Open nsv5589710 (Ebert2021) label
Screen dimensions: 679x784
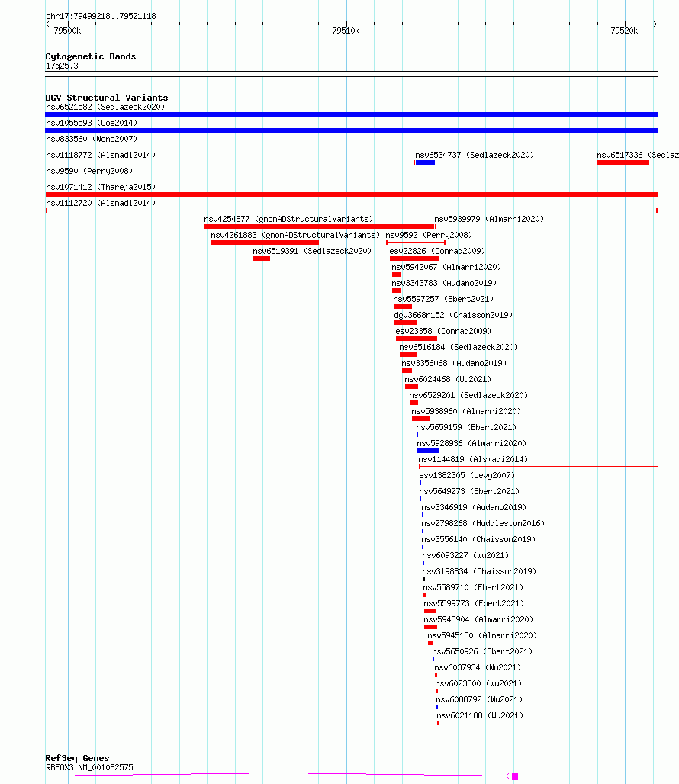click(x=473, y=586)
